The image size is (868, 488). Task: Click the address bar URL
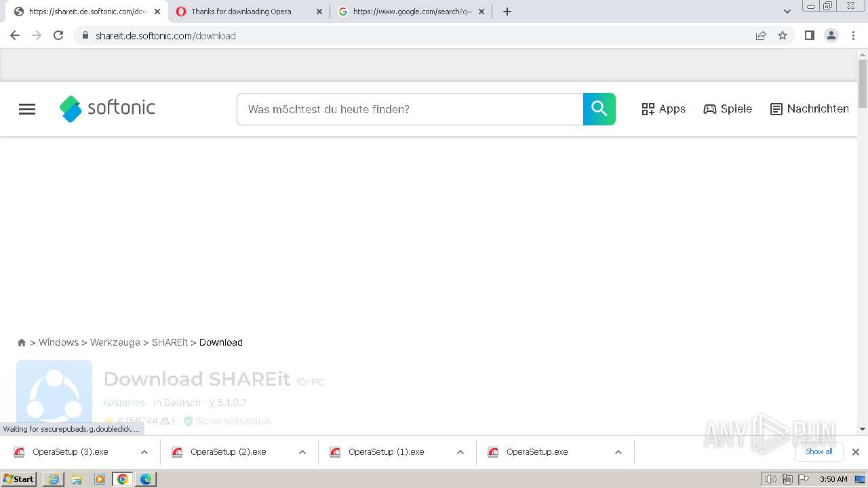click(165, 35)
